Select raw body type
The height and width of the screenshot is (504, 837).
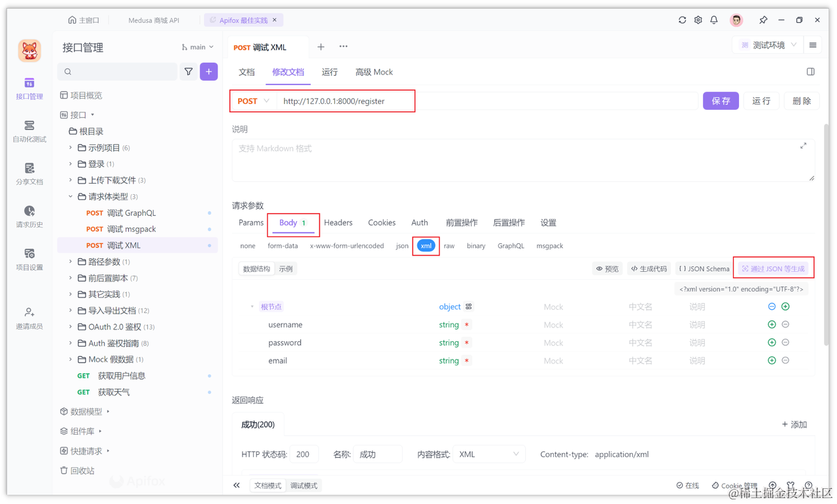[x=449, y=246]
